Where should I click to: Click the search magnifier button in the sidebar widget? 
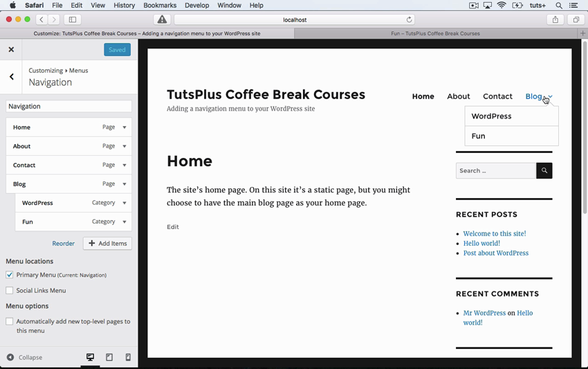click(544, 170)
